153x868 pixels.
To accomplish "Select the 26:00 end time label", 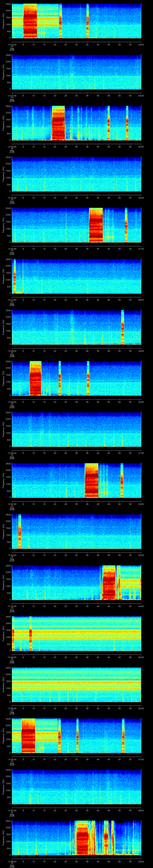I will (x=141, y=197).
